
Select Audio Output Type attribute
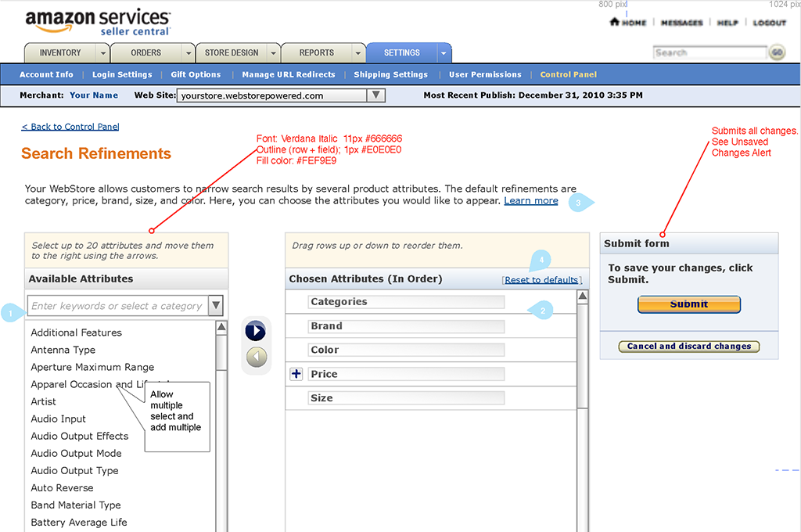74,471
